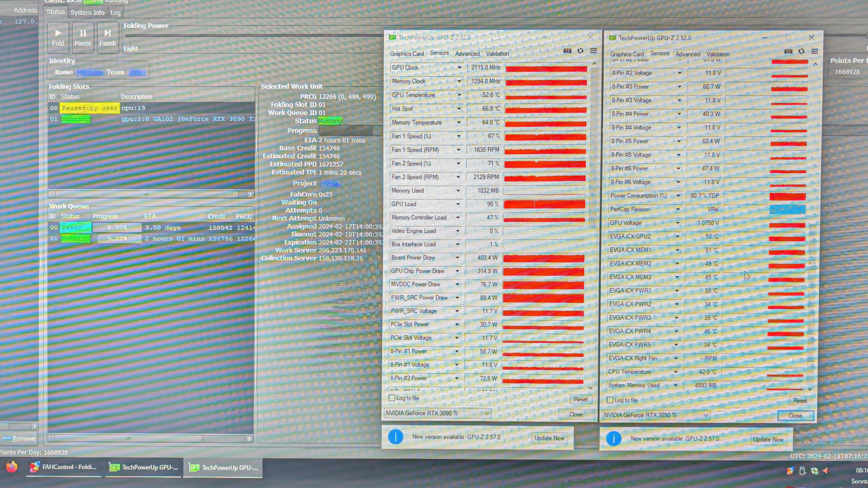Viewport: 868px width, 488px height.
Task: Open the Power Consumption (%) sensor dropdown
Action: (678, 196)
